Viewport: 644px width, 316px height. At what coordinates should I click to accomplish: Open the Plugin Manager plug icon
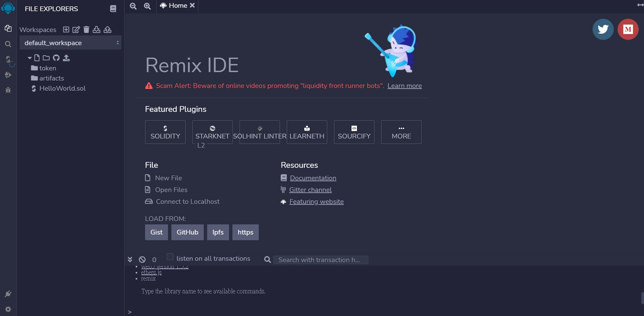[x=8, y=294]
